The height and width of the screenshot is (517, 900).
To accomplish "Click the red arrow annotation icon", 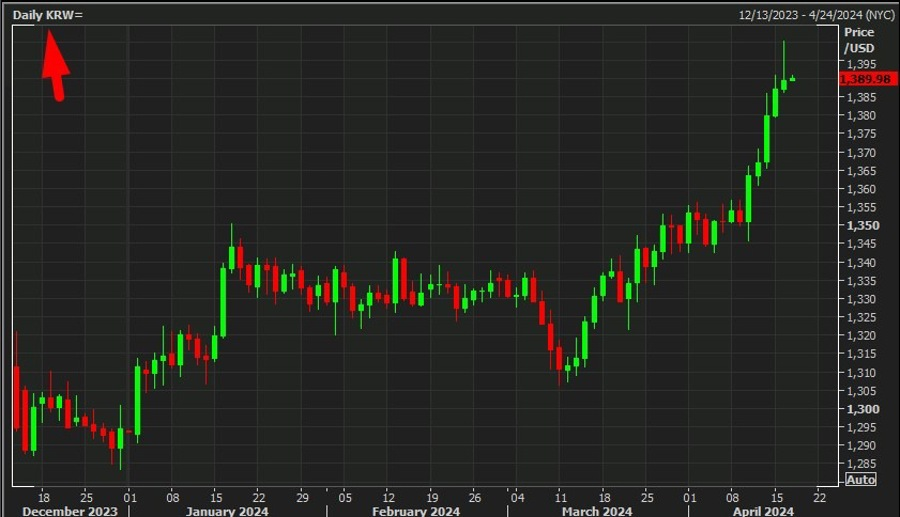I will [x=56, y=65].
